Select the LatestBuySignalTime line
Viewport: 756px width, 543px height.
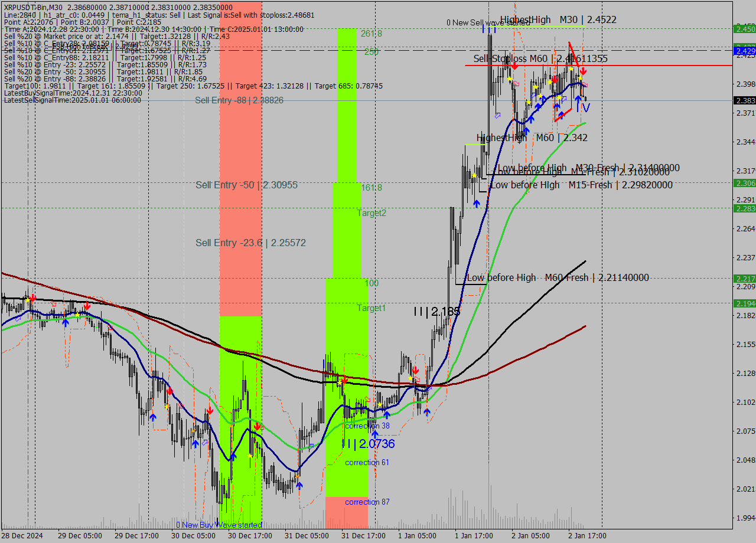pos(72,93)
